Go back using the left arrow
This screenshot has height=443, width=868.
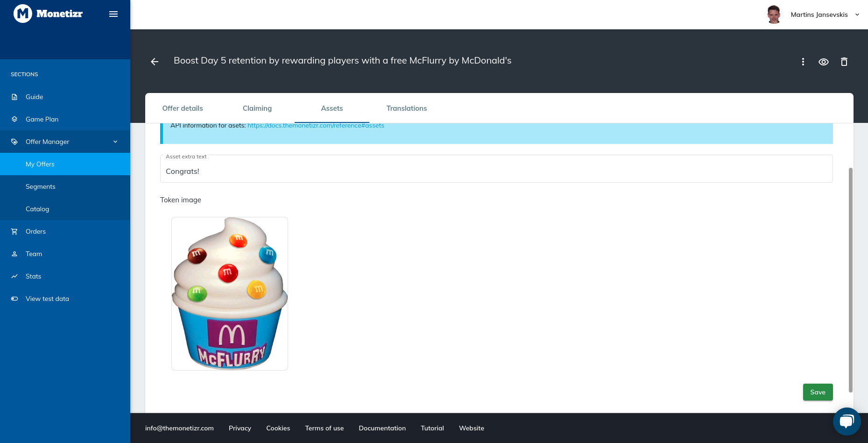click(x=155, y=62)
